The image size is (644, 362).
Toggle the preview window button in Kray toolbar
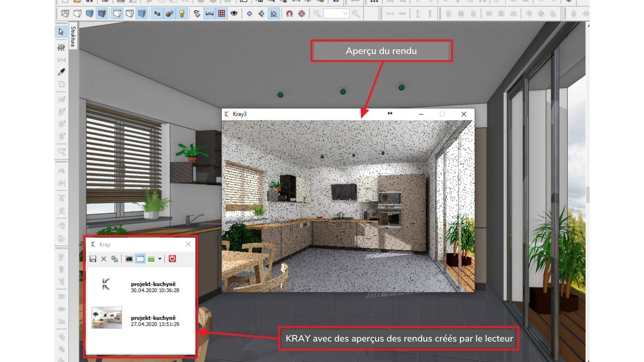(140, 259)
